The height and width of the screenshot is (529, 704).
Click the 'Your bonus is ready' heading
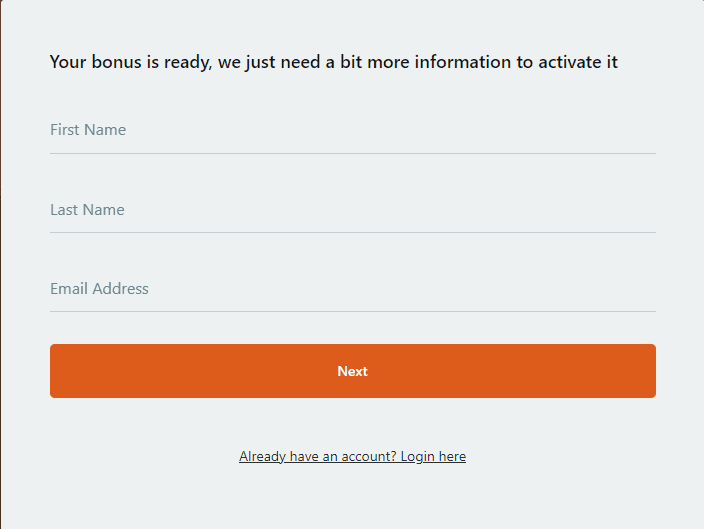pos(334,62)
